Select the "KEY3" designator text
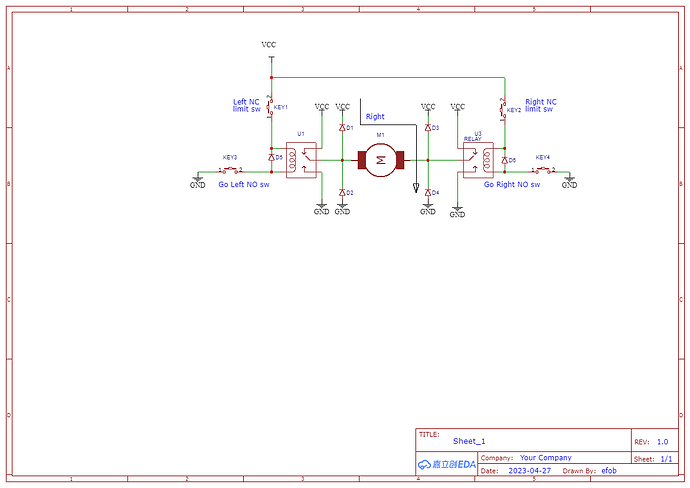This screenshot has height=488, width=690. coord(230,157)
